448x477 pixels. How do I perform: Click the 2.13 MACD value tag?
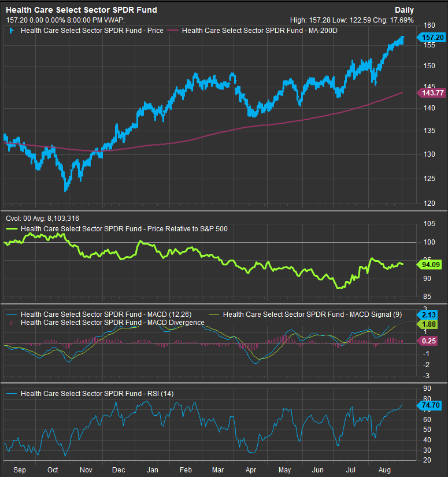[x=428, y=315]
